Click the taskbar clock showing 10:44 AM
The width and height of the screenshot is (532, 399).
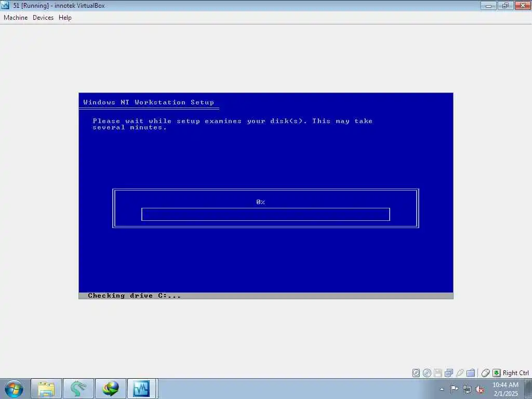506,389
